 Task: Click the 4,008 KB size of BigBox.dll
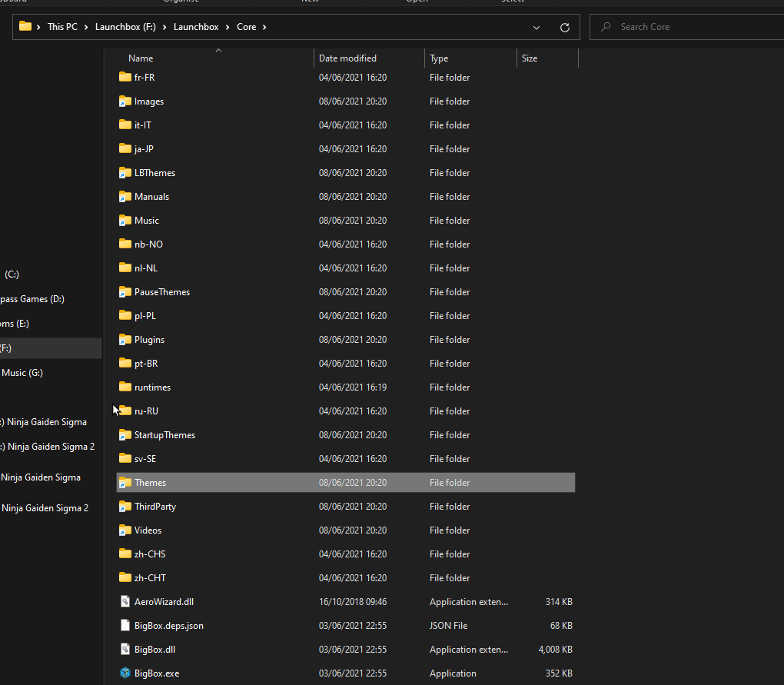[x=556, y=650]
